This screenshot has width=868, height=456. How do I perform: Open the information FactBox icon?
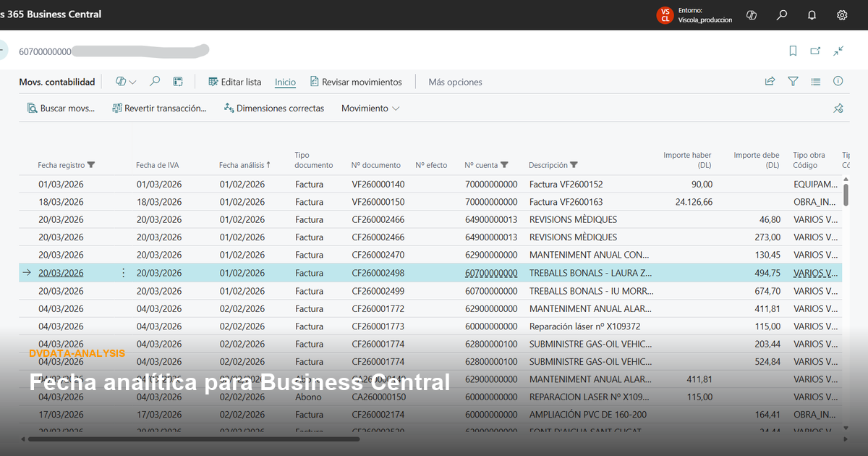(838, 82)
